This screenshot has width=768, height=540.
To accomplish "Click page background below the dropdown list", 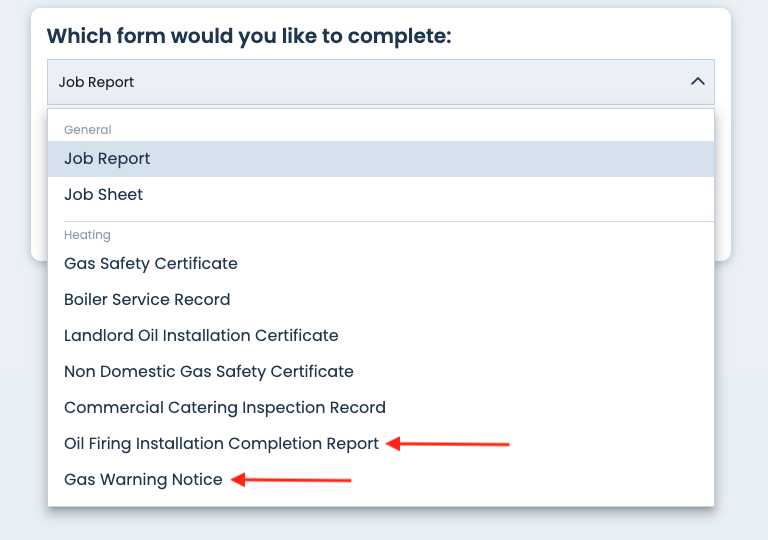I will 380,524.
